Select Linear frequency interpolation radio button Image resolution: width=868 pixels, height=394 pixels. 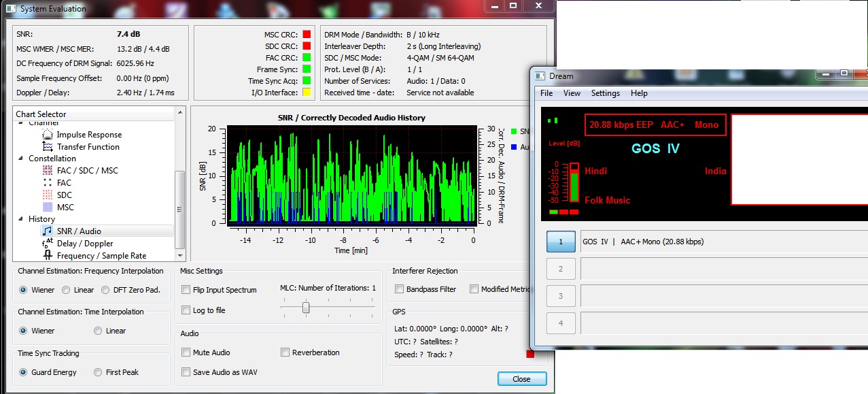[66, 290]
